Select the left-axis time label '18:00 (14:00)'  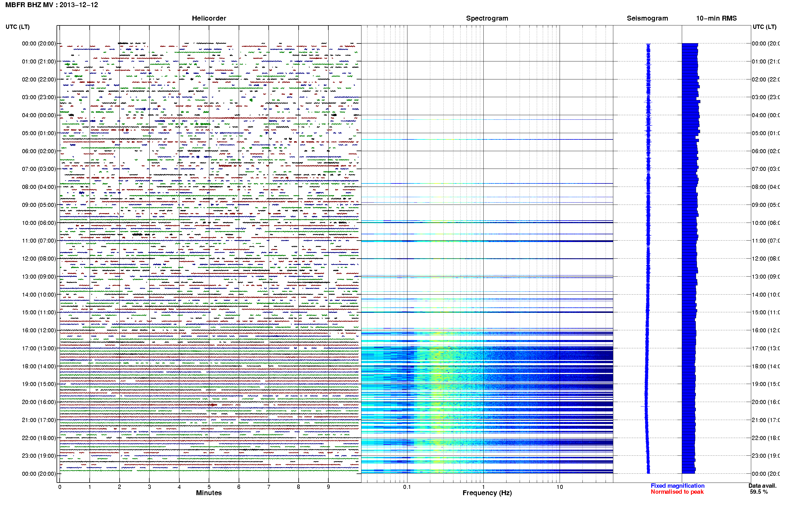[x=39, y=367]
